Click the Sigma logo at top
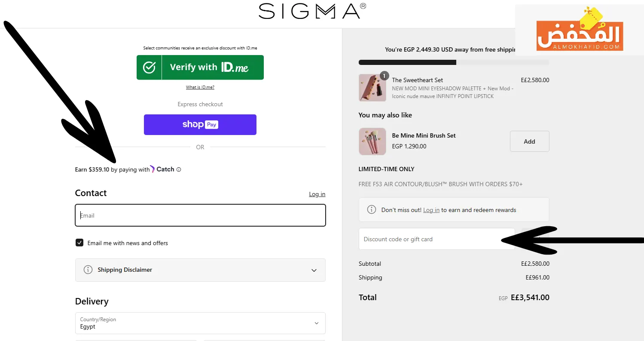Viewport: 644px width, 341px height. 312,11
